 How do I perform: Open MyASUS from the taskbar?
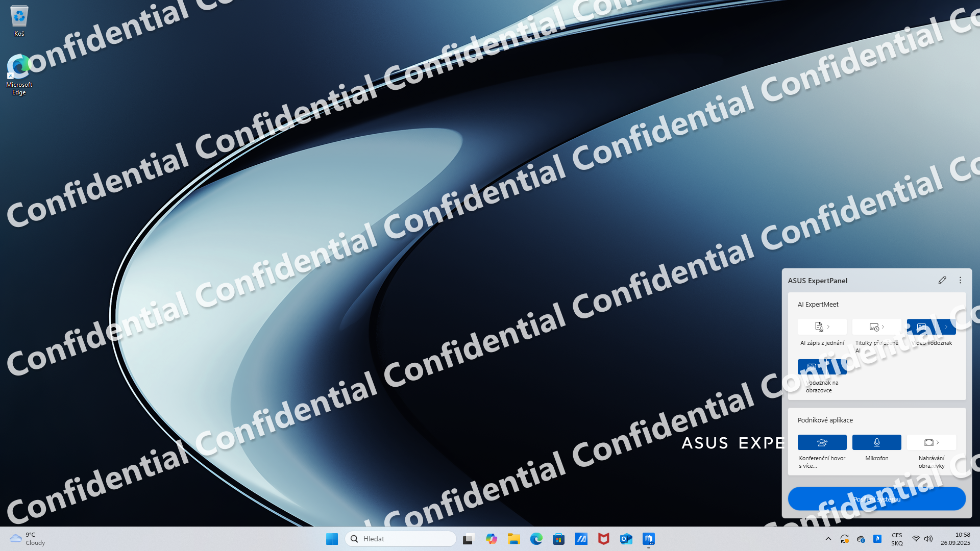pos(581,539)
